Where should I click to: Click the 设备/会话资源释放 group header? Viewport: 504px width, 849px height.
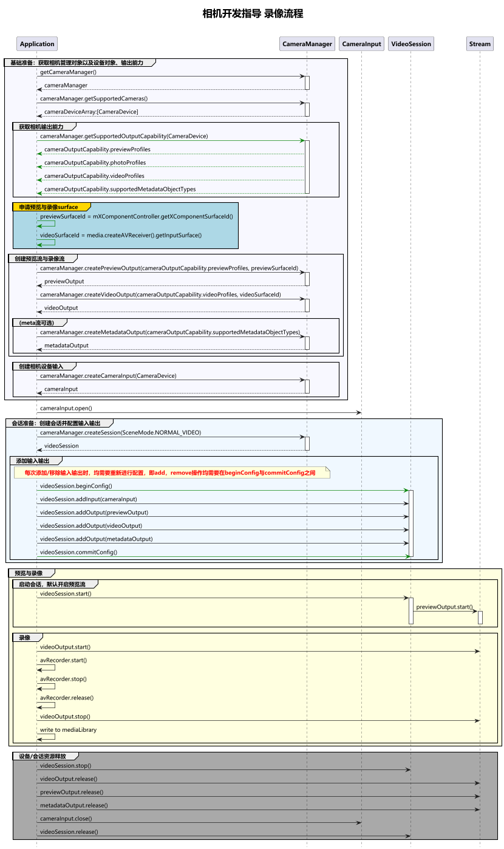(x=46, y=757)
